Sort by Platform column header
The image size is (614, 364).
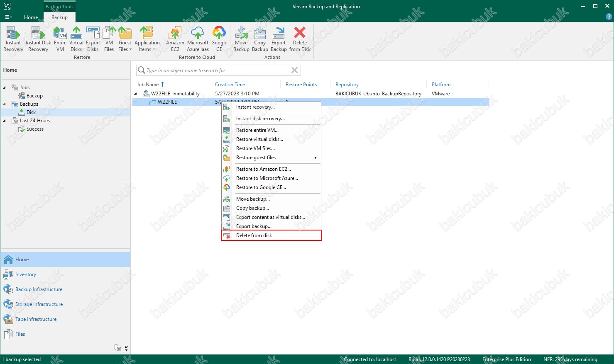click(x=441, y=85)
